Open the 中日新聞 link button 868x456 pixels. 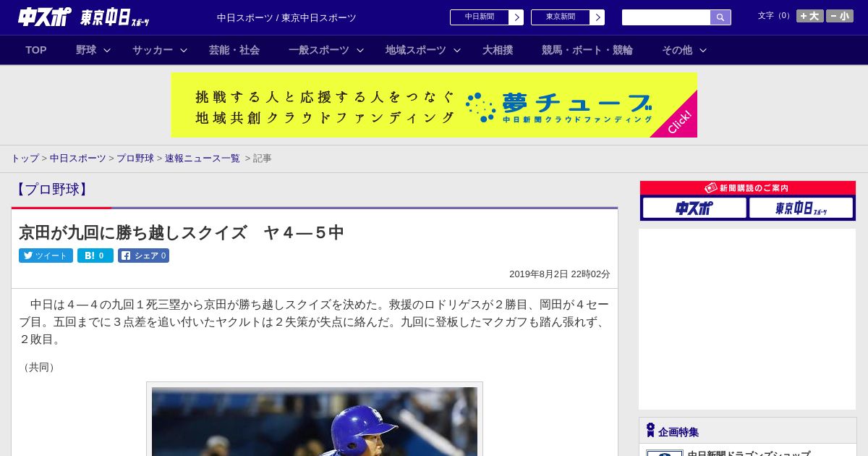point(480,17)
